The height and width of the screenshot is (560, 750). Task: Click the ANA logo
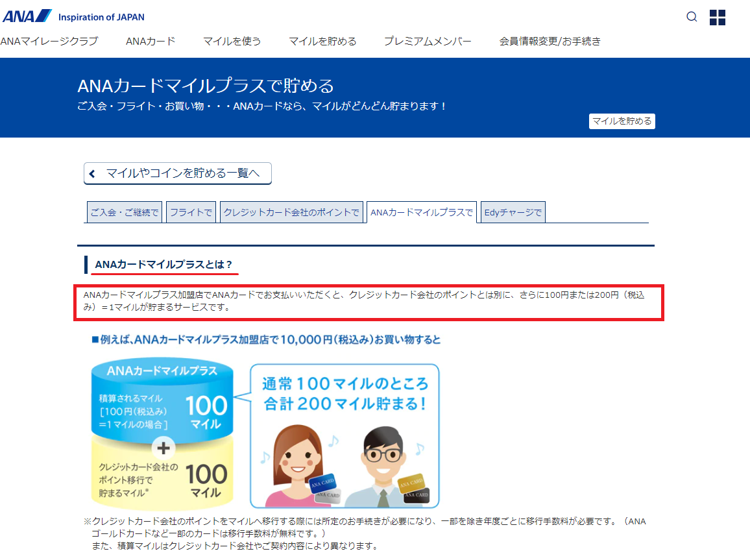coord(27,16)
